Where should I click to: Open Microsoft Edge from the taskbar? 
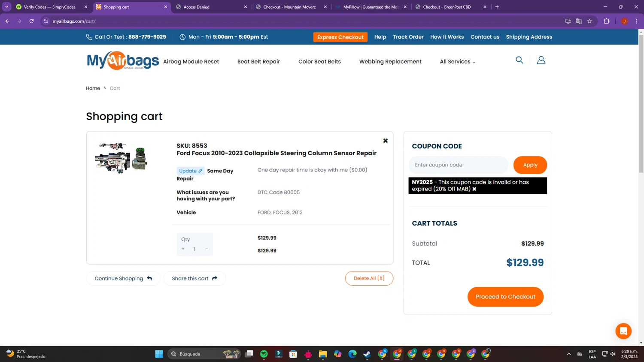coord(352,354)
